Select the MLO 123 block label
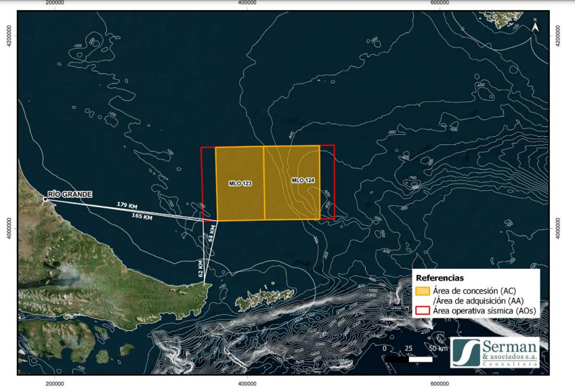The width and height of the screenshot is (575, 392). 240,183
